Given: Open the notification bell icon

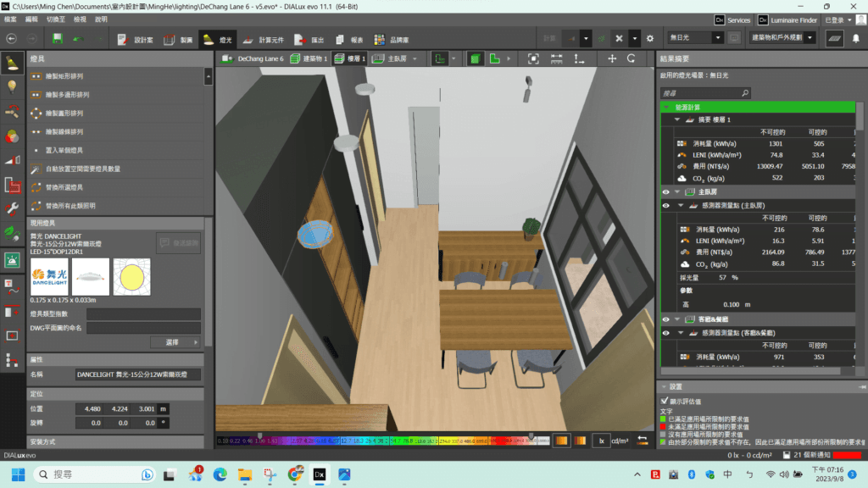Looking at the screenshot, I should click(x=856, y=39).
